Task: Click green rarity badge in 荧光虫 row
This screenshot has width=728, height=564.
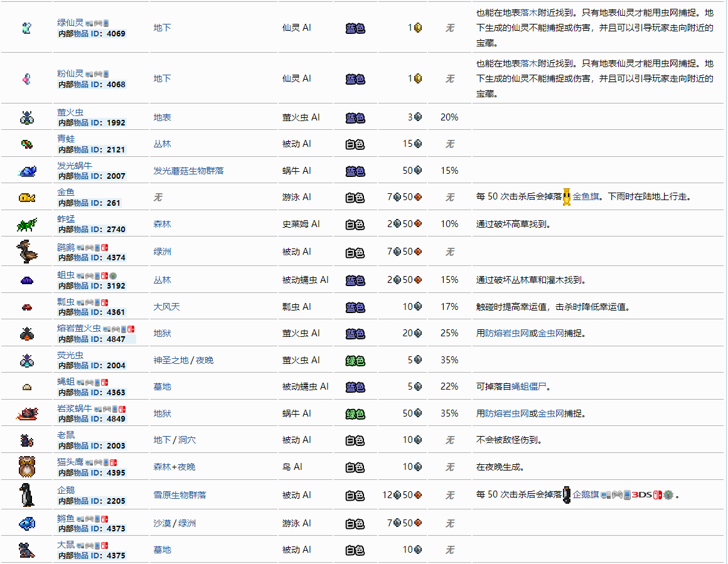Action: tap(355, 361)
